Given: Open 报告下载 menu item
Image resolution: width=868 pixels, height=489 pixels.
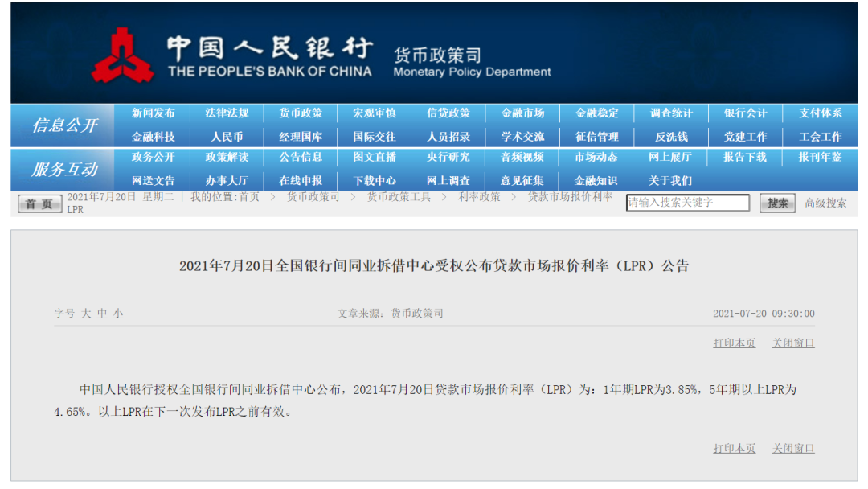Looking at the screenshot, I should (x=745, y=158).
